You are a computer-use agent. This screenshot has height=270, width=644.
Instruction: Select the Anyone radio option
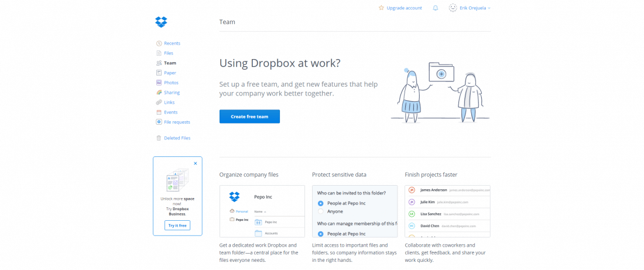(320, 211)
